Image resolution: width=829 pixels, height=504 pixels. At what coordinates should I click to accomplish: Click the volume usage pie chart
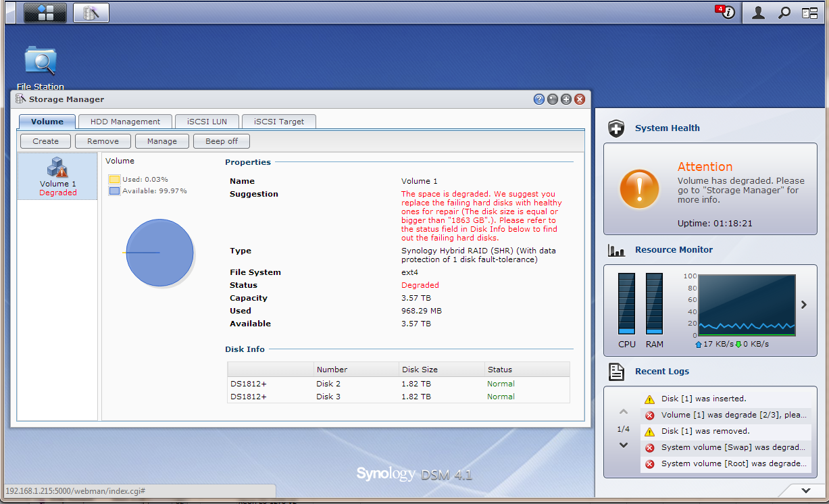tap(160, 253)
